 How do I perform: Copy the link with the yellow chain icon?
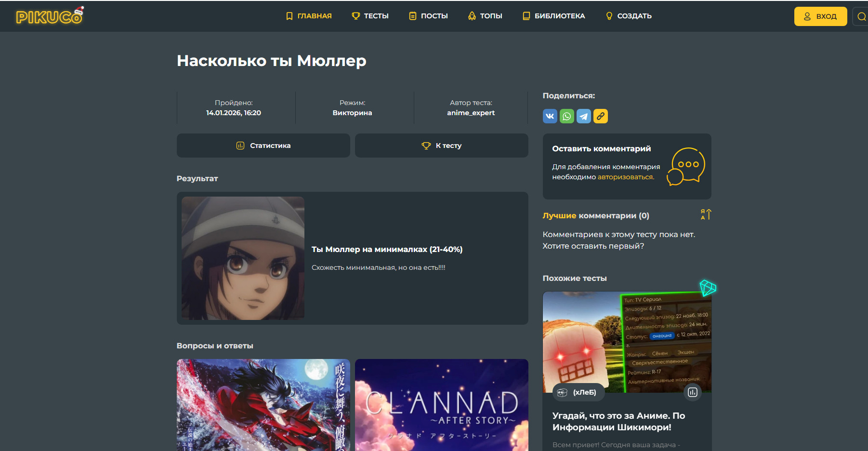[600, 116]
